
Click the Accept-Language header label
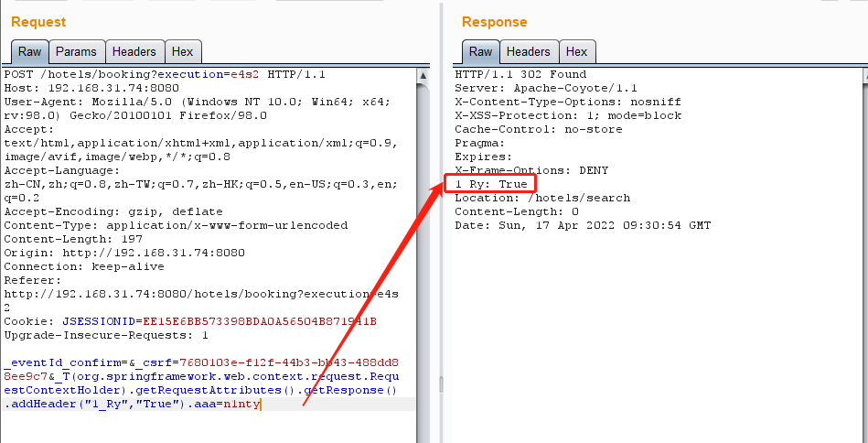coord(62,170)
